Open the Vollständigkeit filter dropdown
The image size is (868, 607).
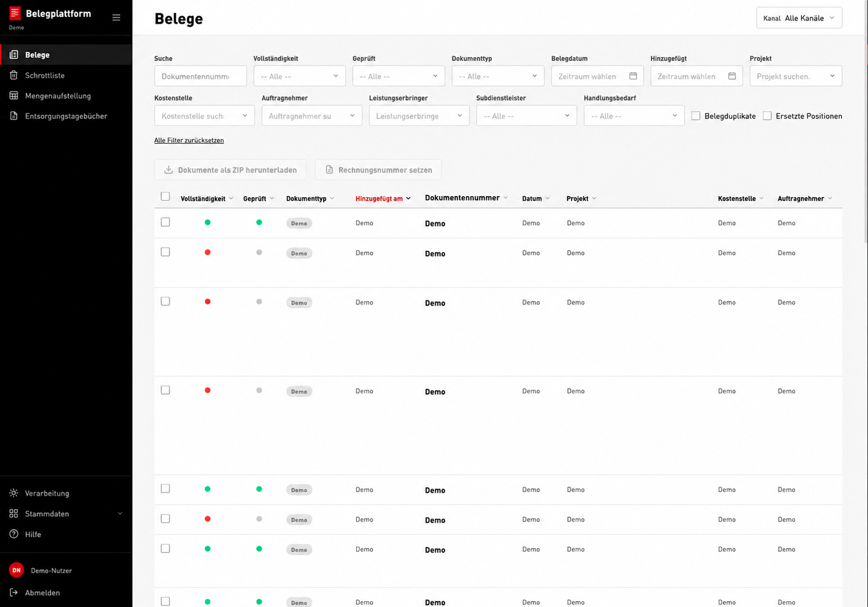300,76
